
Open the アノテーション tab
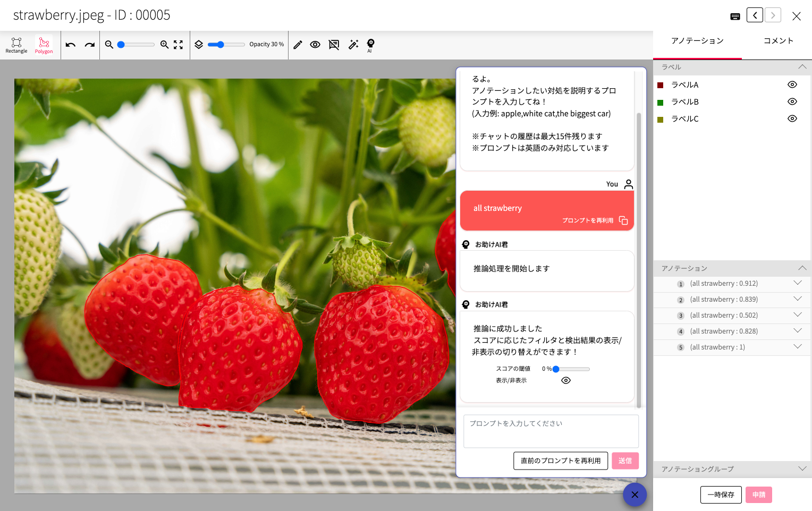click(x=697, y=41)
